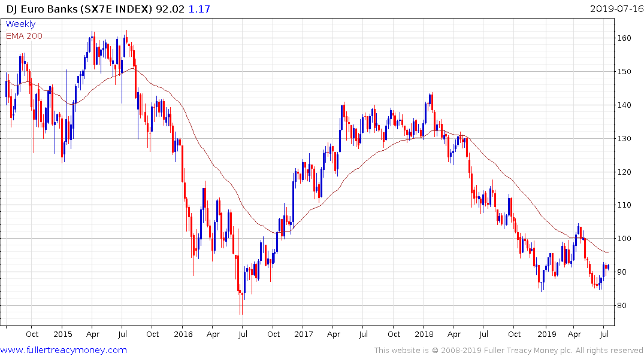Viewport: 644px width, 359px height.
Task: Click the 2017 year axis label
Action: coord(304,334)
